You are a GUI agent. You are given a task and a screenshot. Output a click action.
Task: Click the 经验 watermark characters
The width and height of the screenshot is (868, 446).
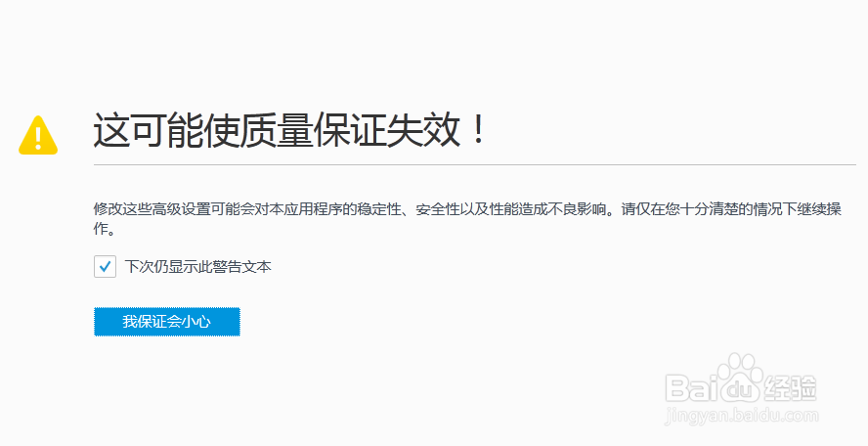coord(790,388)
